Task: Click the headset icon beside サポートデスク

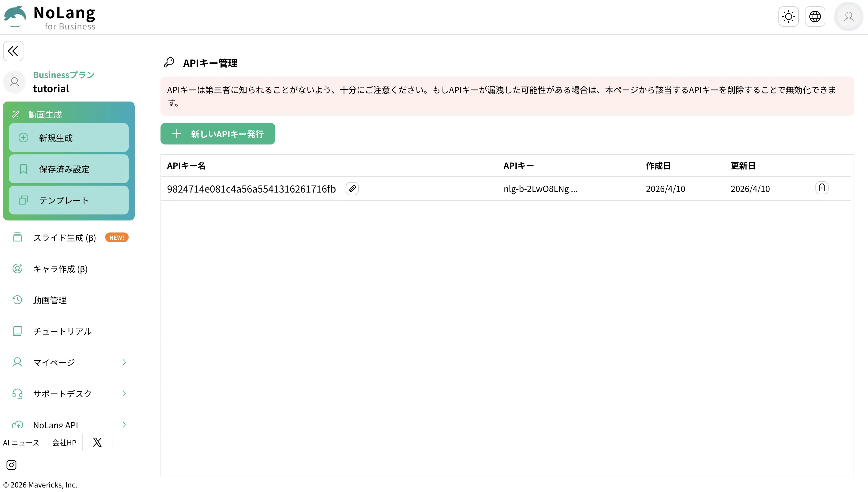Action: pyautogui.click(x=17, y=394)
